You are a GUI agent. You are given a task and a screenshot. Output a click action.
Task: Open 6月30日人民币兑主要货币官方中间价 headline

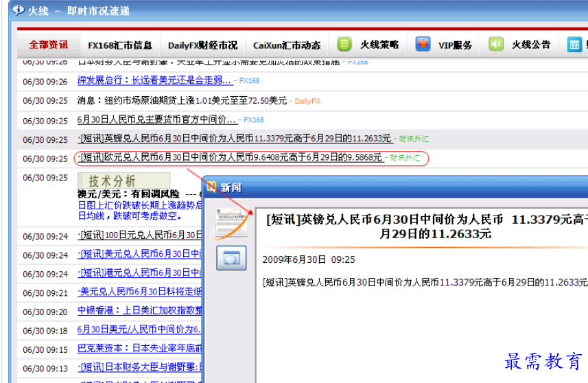156,119
